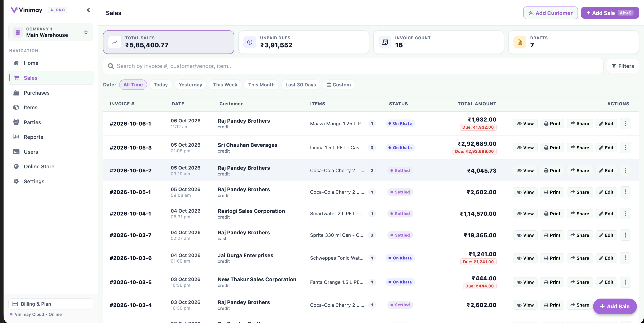Edit invoice #2026-10-03-6
This screenshot has height=323, width=644.
[x=606, y=258]
